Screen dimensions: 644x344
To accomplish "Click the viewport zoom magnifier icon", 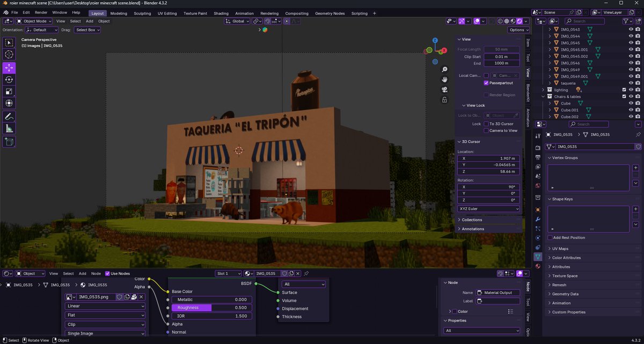I will tap(445, 70).
